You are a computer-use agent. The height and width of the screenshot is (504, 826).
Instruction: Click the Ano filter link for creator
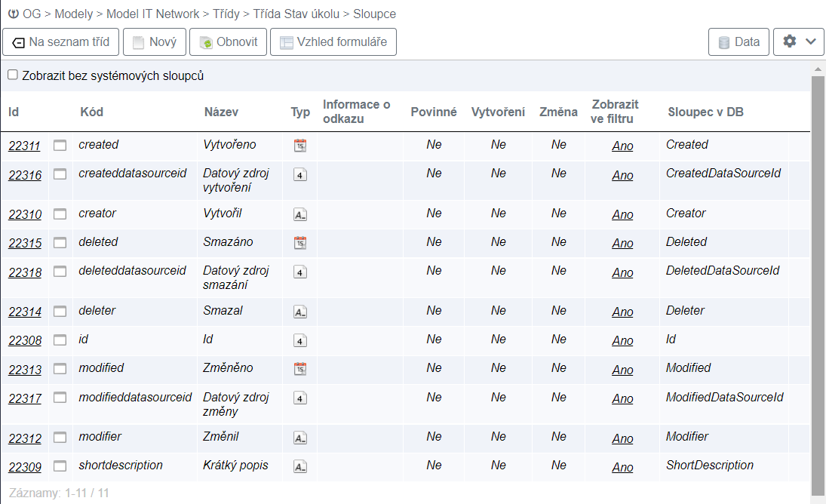point(622,214)
